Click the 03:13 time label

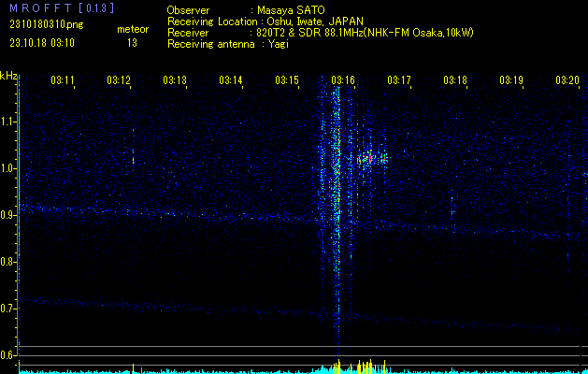click(x=175, y=81)
